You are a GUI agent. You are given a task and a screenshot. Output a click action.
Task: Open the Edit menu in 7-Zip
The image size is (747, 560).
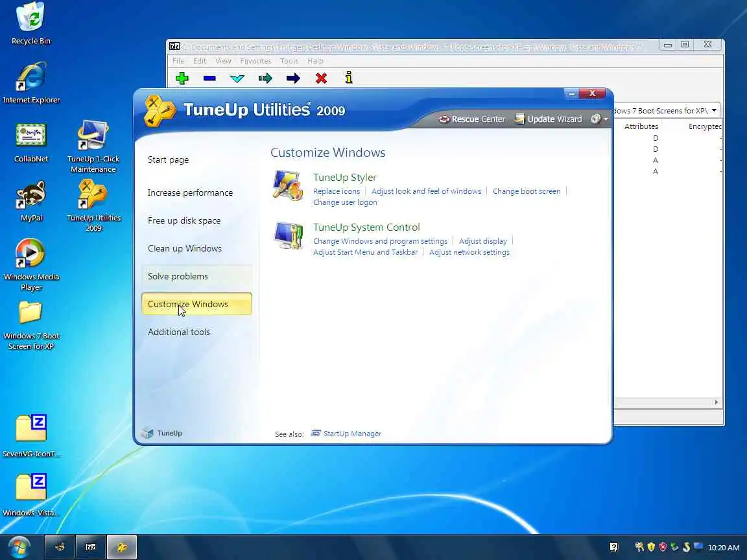[x=200, y=61]
